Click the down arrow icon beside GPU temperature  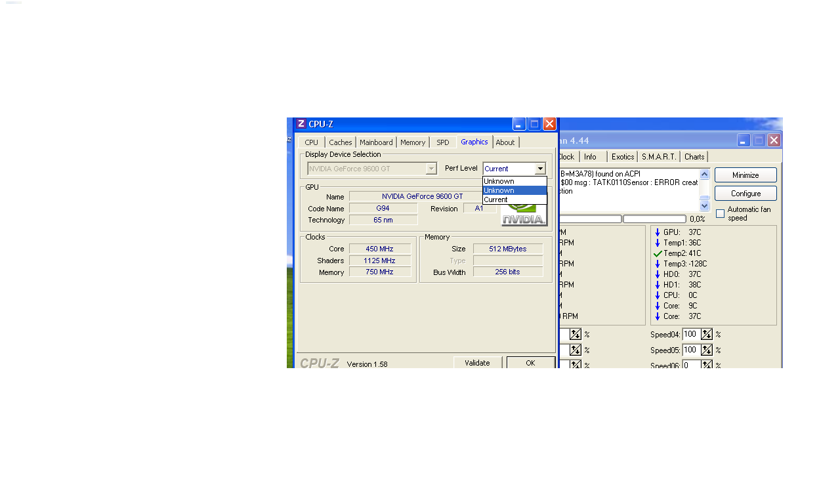(658, 232)
